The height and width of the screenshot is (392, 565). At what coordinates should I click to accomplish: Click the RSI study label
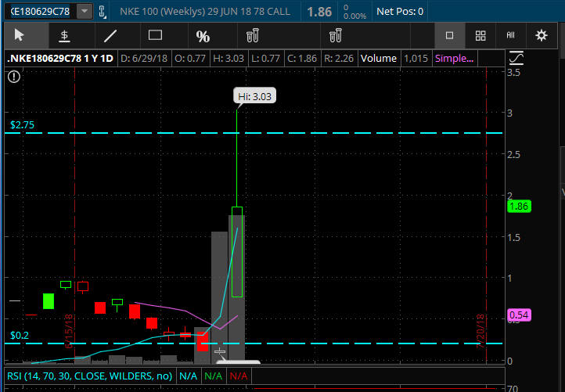[x=88, y=376]
